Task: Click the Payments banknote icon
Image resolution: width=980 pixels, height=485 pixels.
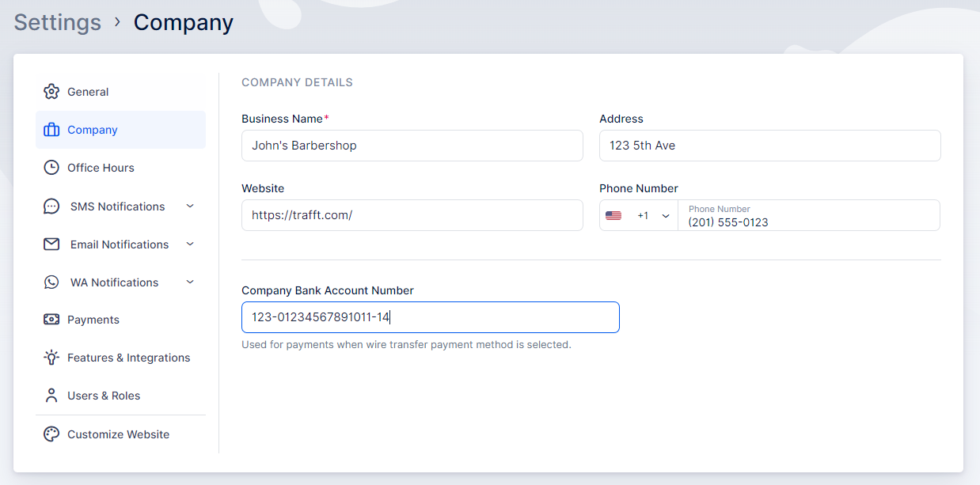Action: [51, 320]
